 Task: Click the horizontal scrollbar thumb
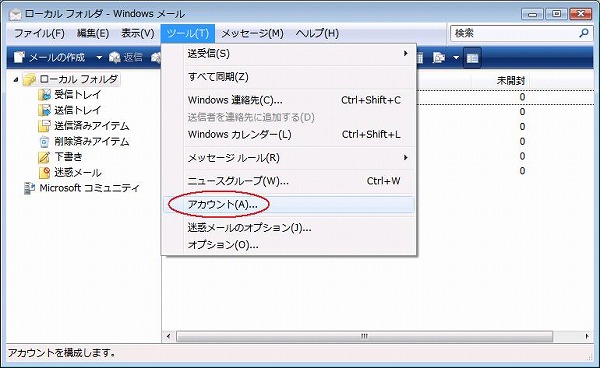pos(364,336)
